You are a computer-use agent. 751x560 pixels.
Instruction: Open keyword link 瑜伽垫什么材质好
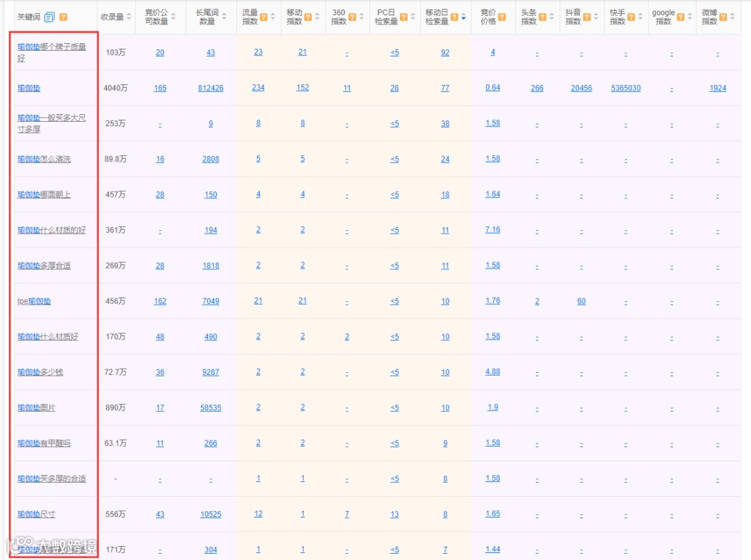pyautogui.click(x=48, y=337)
